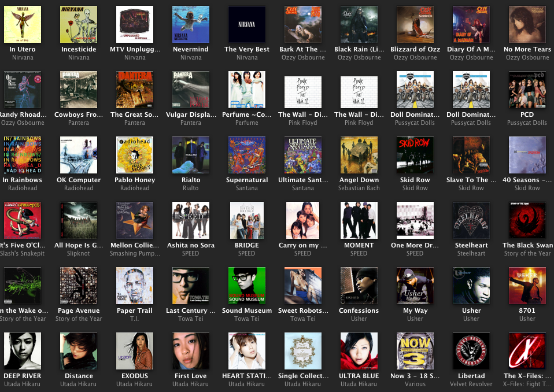This screenshot has height=392, width=554.
Task: Click the Randy Rhoads Tribute album cover
Action: (x=23, y=90)
